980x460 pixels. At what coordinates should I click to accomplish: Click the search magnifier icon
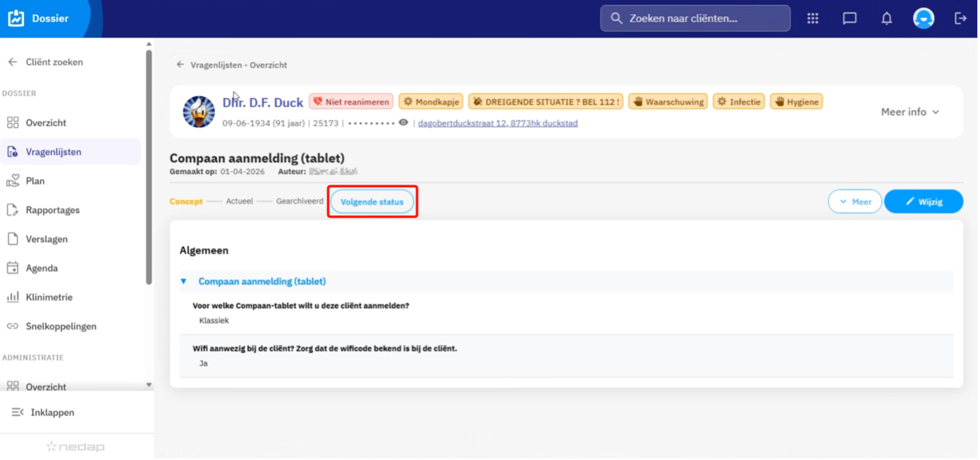[616, 18]
